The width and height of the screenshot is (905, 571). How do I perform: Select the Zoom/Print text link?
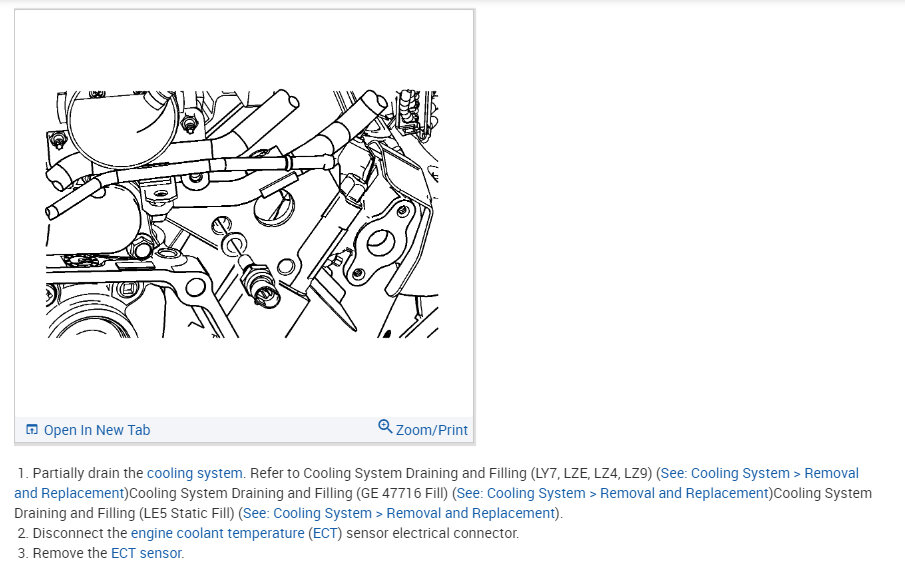(432, 430)
